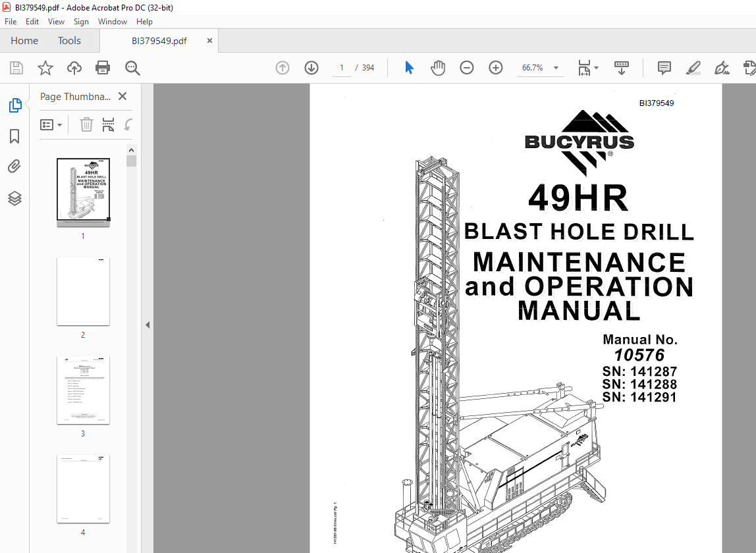Print the document with printer icon
The image size is (756, 553).
(x=103, y=68)
